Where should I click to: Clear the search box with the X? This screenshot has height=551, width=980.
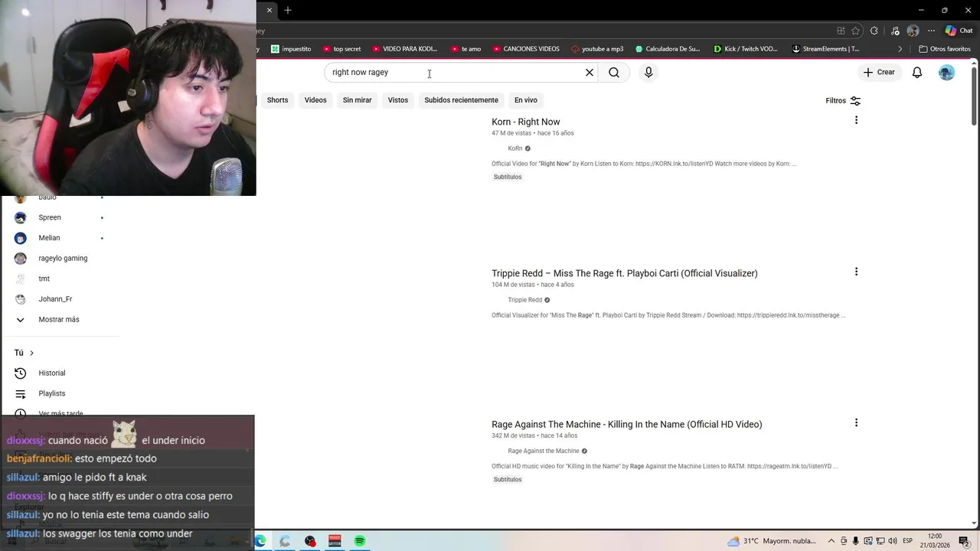pos(590,73)
